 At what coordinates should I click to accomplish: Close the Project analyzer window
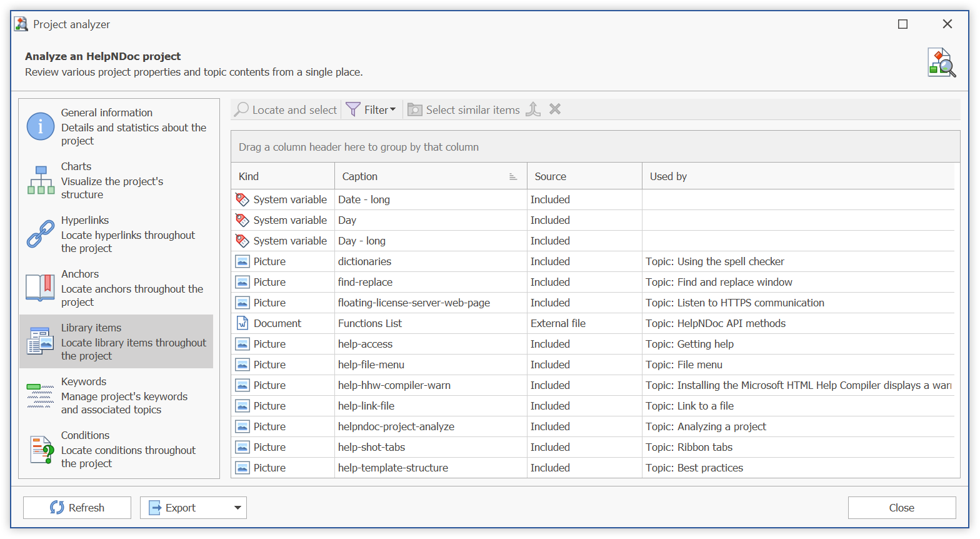[947, 24]
